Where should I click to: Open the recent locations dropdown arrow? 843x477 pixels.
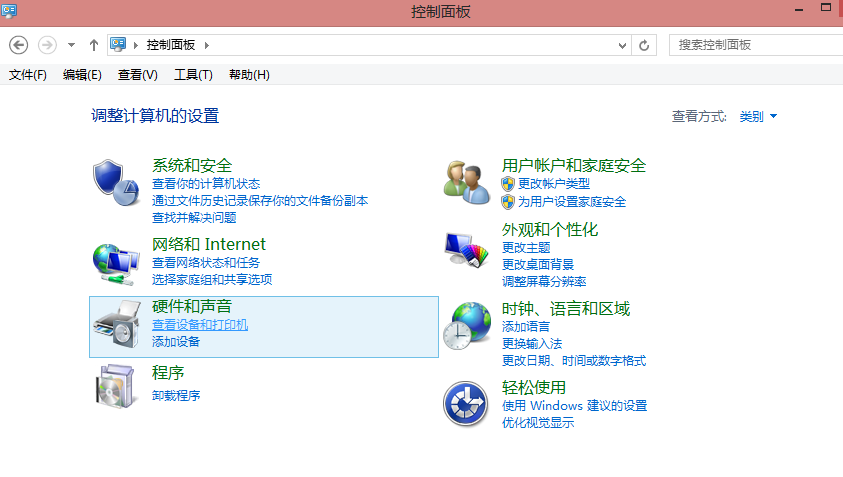pos(71,45)
